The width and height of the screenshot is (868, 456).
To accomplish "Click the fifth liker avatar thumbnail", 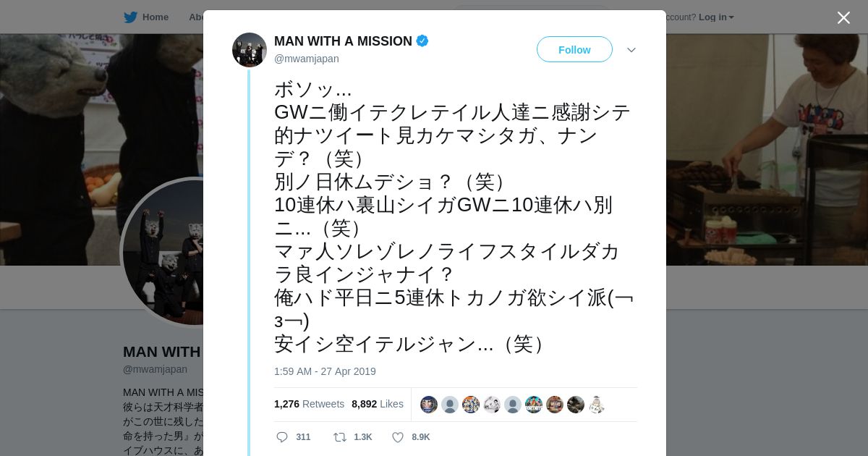I will coord(513,405).
